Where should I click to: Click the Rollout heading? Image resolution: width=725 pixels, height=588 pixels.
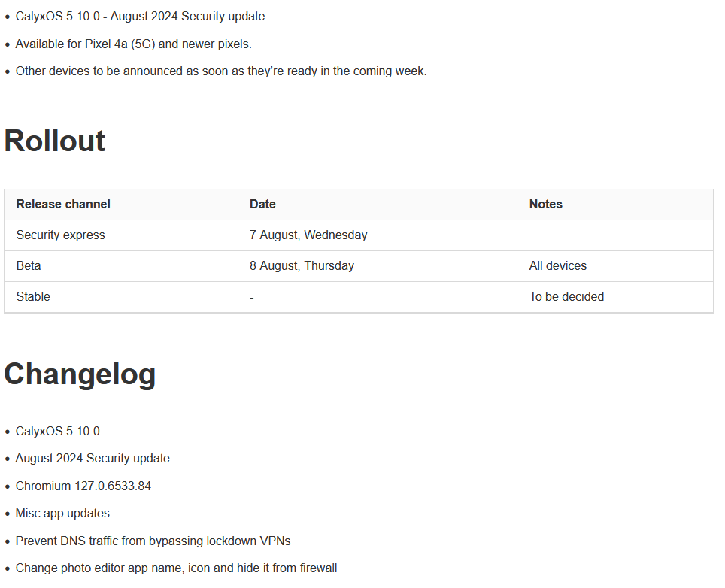pos(55,141)
